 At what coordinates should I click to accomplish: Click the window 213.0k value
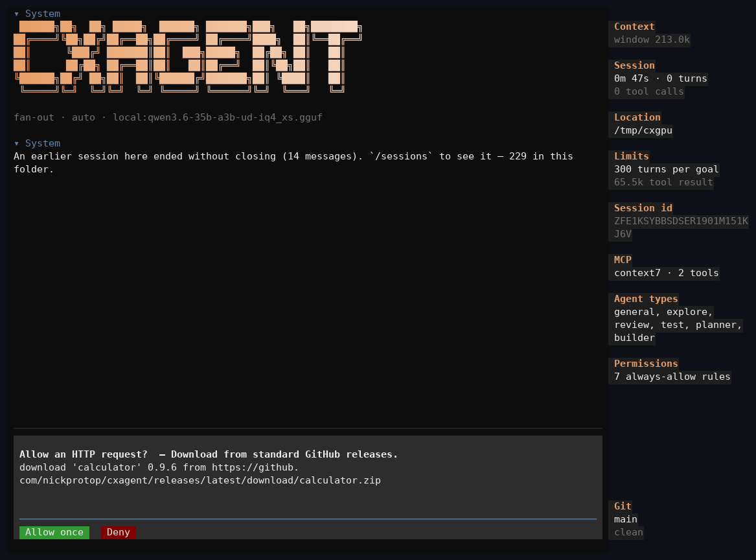pyautogui.click(x=652, y=40)
